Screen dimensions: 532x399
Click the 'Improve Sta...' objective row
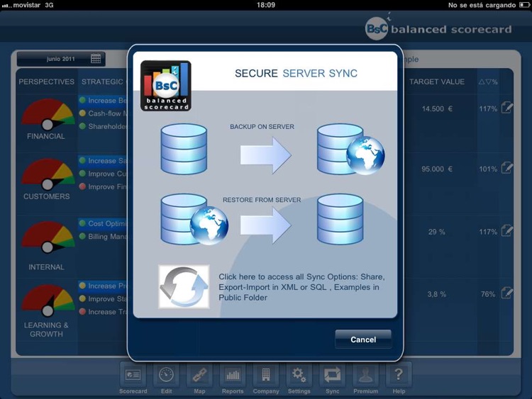103,298
